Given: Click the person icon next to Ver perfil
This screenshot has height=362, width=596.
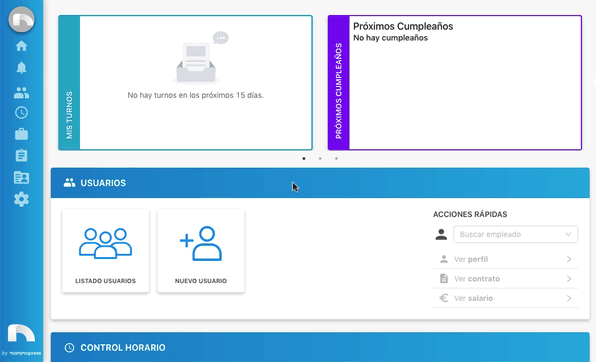Looking at the screenshot, I should (x=444, y=259).
